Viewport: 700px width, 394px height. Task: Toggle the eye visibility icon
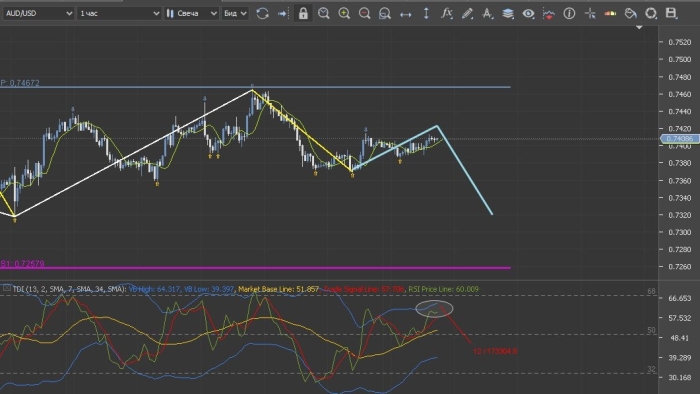(528, 13)
